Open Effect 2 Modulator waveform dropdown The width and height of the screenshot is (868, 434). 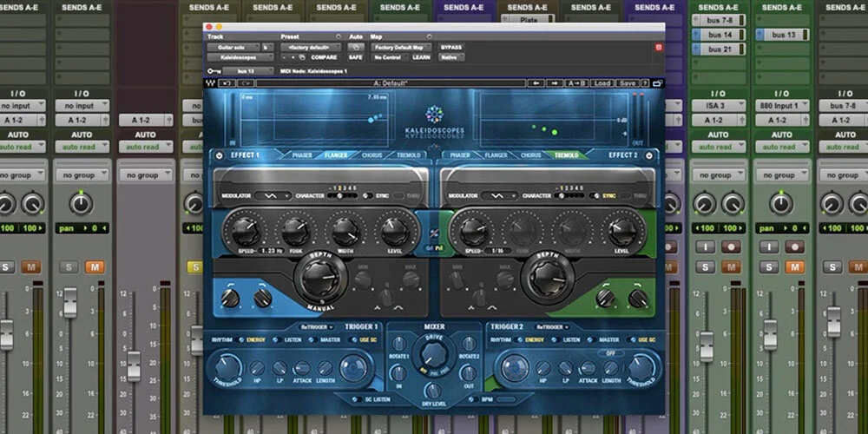pos(500,196)
